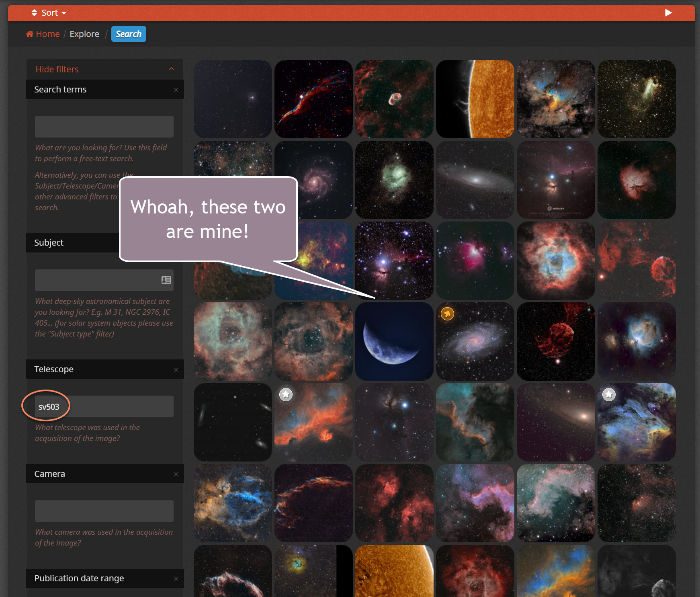Image resolution: width=700 pixels, height=597 pixels.
Task: Click the star badge on the orange nebula thumbnail
Action: click(x=286, y=394)
